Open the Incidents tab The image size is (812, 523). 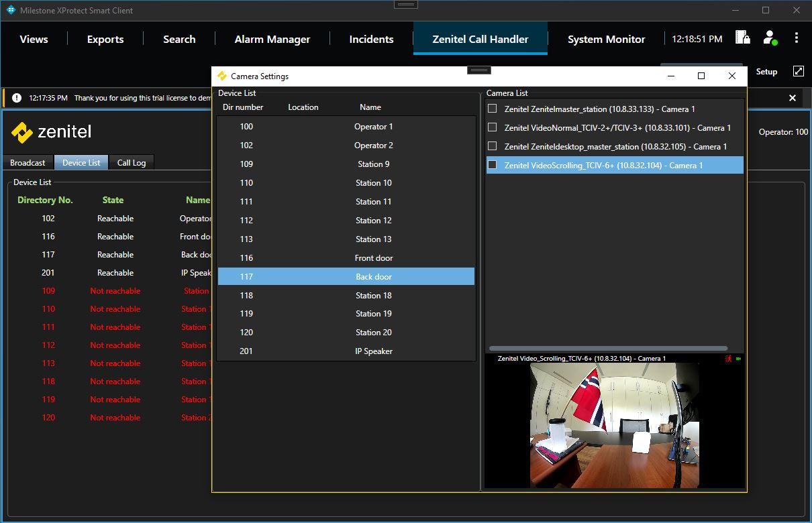(371, 39)
